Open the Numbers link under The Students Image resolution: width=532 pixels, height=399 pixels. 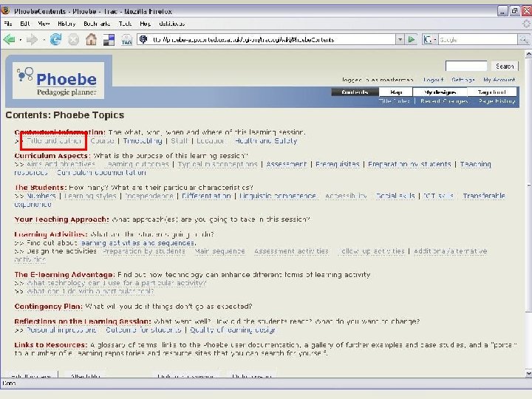coord(41,196)
